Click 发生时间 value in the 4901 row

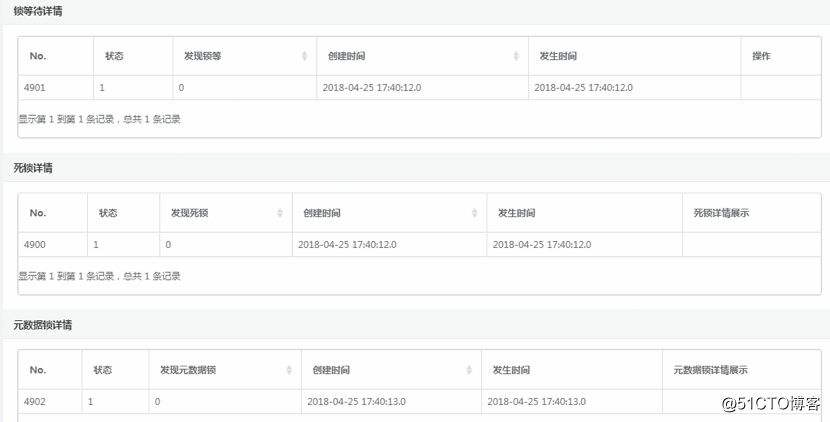tap(583, 88)
